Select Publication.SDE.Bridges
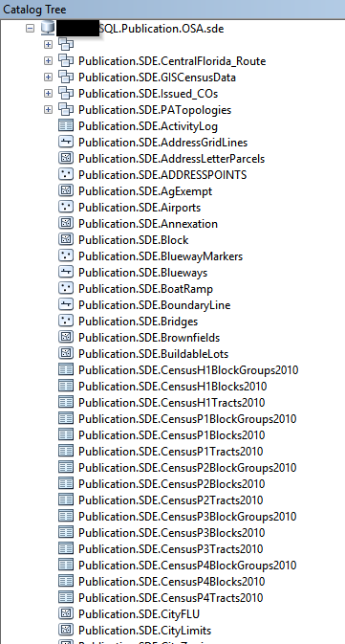 [x=139, y=322]
